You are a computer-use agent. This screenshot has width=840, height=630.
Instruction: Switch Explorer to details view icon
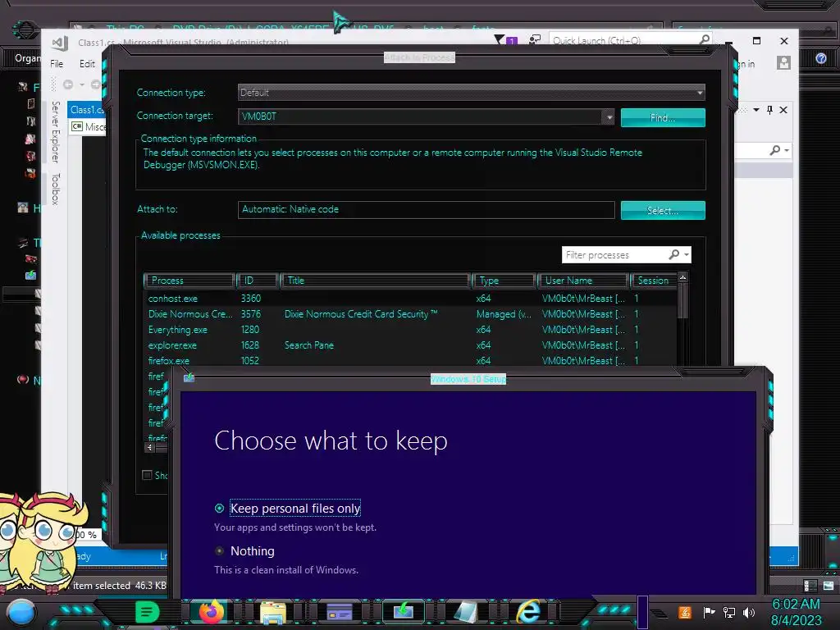point(810,586)
